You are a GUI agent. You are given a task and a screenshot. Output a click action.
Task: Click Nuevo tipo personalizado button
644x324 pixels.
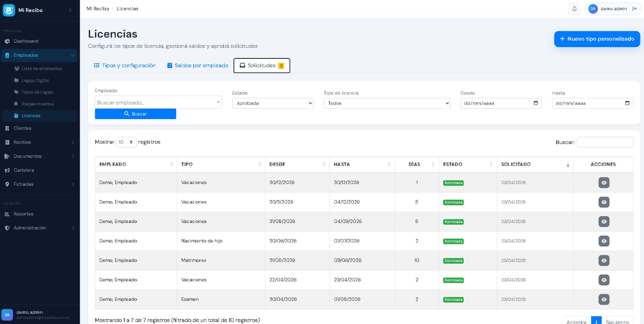coord(597,39)
